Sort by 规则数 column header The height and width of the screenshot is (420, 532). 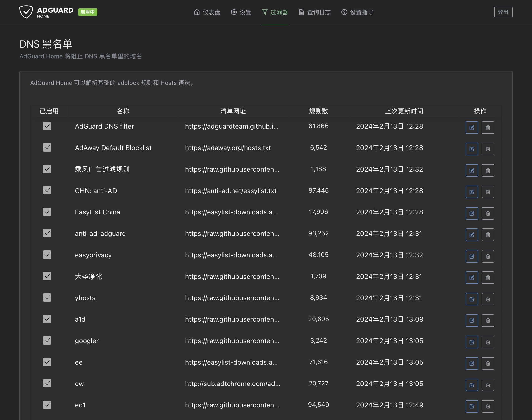319,111
